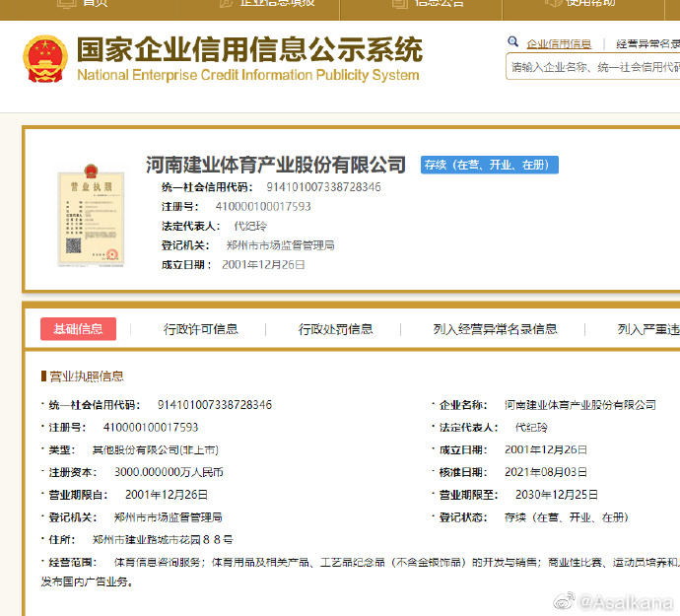The height and width of the screenshot is (616, 680).
Task: Click the 经营异常名录 search category link
Action: point(647,44)
